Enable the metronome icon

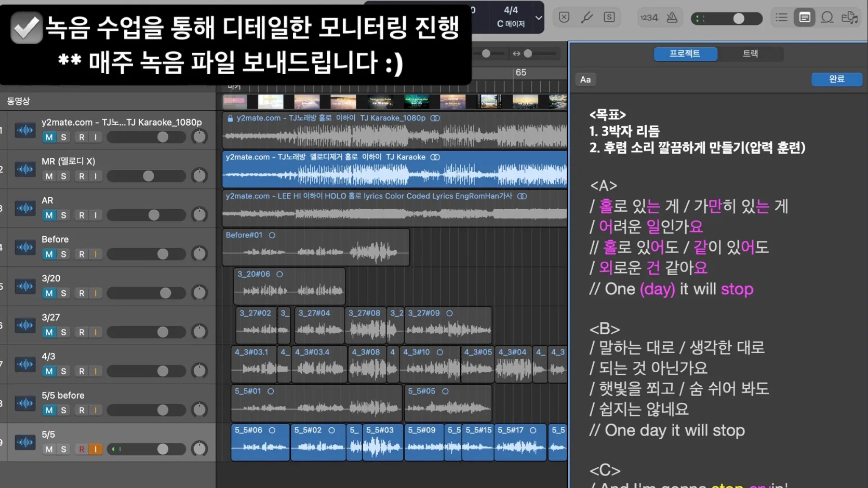click(672, 18)
